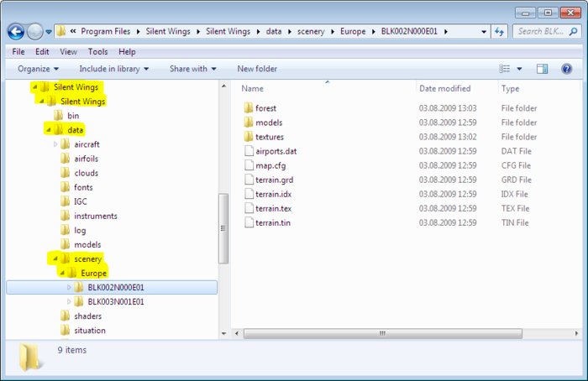Image resolution: width=588 pixels, height=381 pixels.
Task: Select map.cfg file icon
Action: (249, 165)
